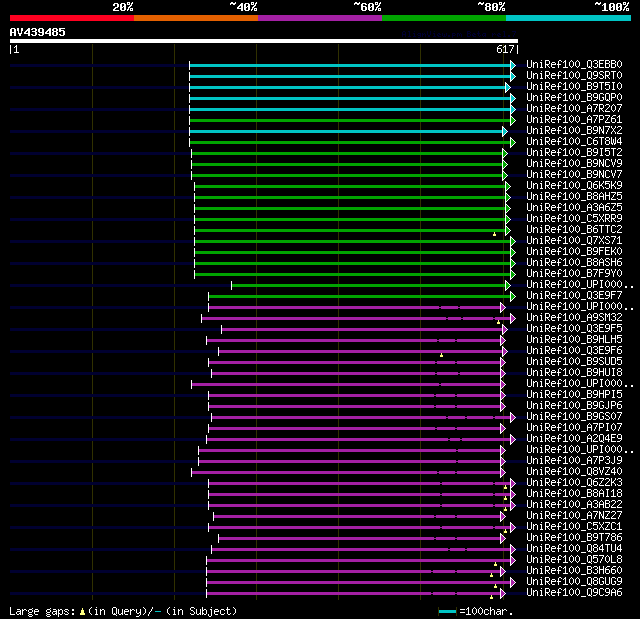
Task: Click the UniRef100_B9NCV7 label
Action: pos(574,175)
